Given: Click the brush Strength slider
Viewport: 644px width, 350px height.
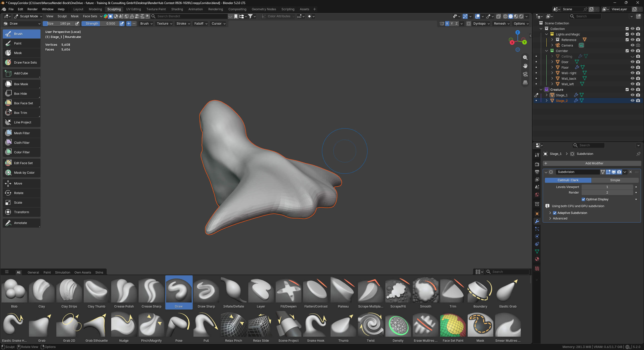Looking at the screenshot, I should (x=100, y=23).
